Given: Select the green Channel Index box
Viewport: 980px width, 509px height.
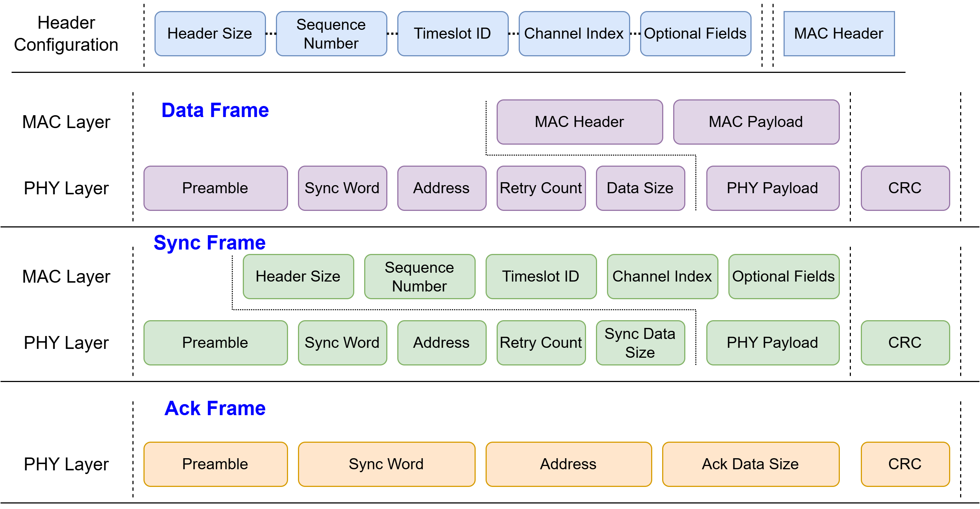Looking at the screenshot, I should point(662,276).
